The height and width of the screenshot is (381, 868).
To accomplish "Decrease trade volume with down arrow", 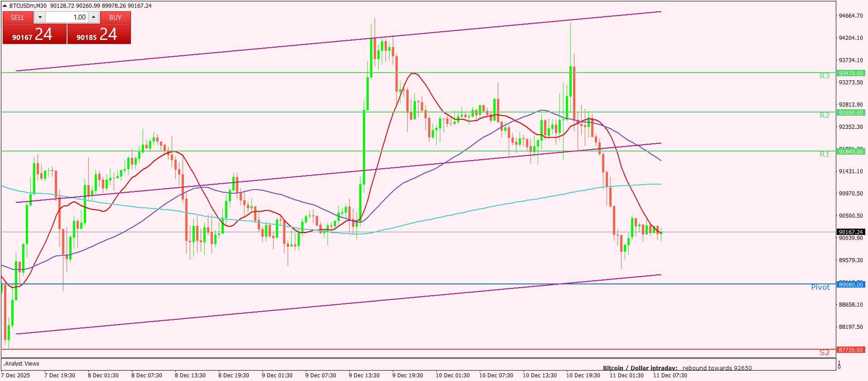I will (x=40, y=17).
